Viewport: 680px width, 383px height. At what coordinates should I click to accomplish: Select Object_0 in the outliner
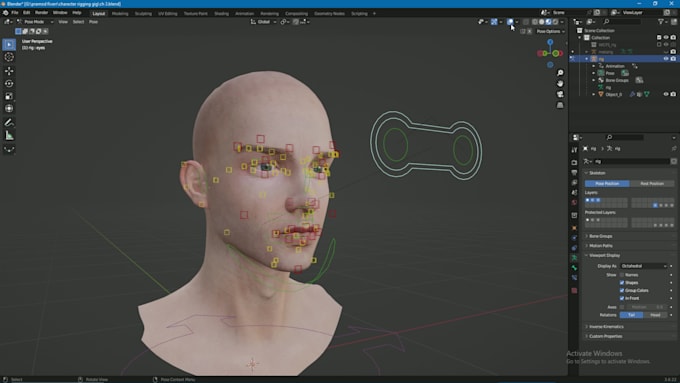click(613, 94)
